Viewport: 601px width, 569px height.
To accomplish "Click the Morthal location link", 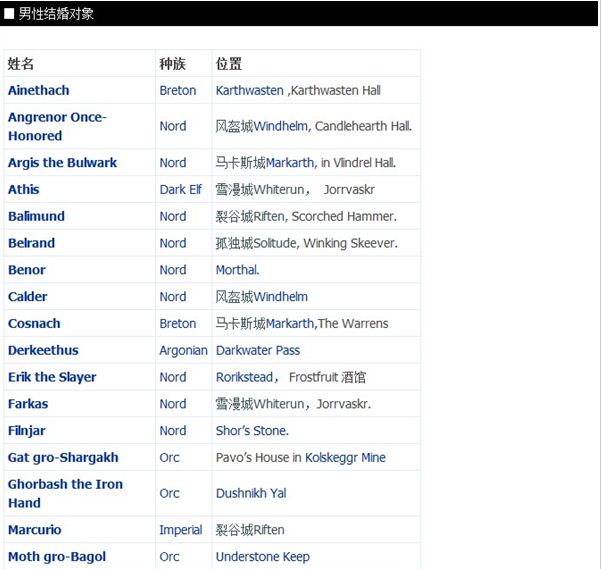I will click(238, 270).
